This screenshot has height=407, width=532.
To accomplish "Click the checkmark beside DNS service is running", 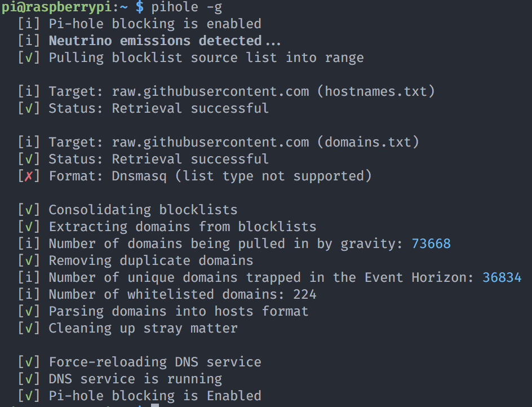I will coord(29,379).
